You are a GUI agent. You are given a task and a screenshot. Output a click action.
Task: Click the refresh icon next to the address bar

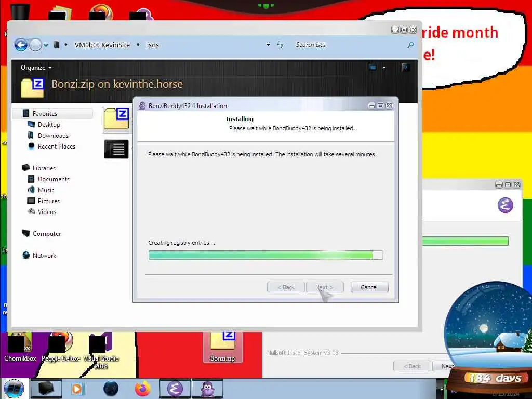(280, 45)
